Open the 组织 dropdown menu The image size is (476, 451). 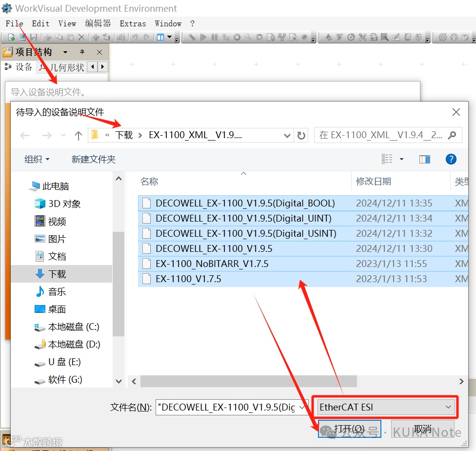[x=37, y=159]
